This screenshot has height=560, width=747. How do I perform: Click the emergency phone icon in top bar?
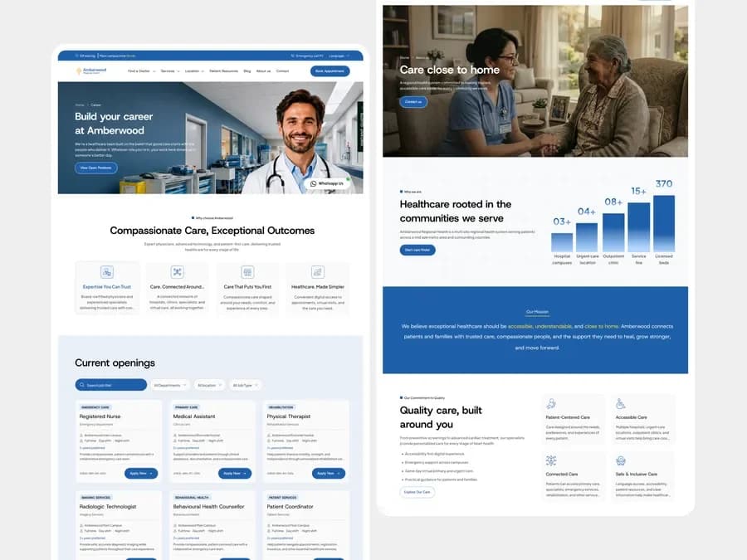pos(292,56)
